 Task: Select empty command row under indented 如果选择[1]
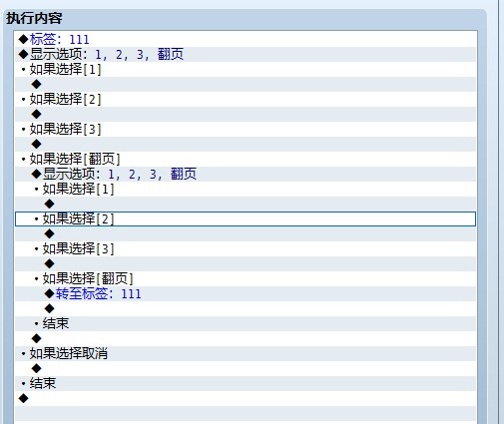[x=246, y=204]
